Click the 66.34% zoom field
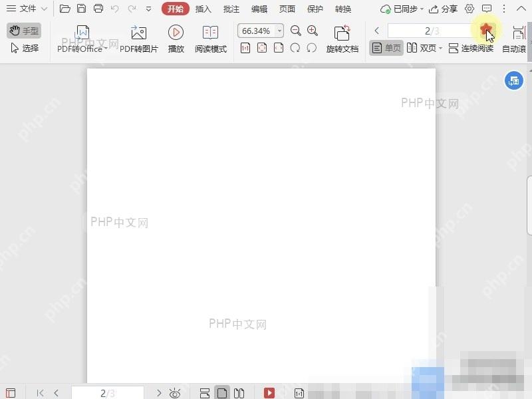 pyautogui.click(x=257, y=31)
